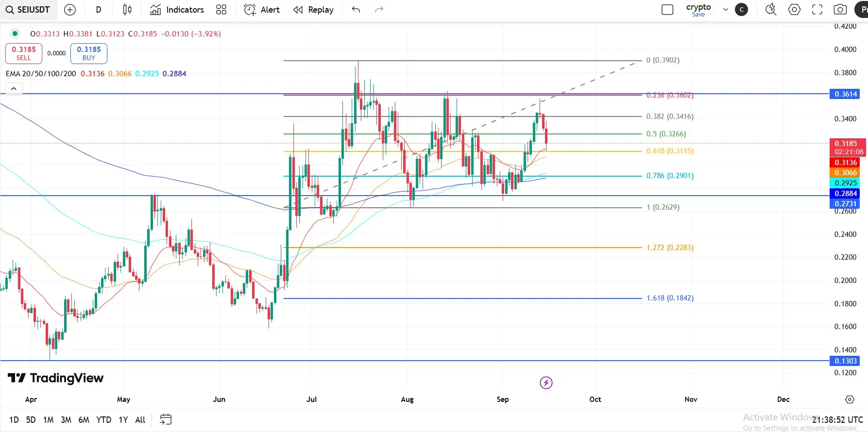Viewport: 868px width, 432px height.
Task: Select the 6M date range
Action: (x=84, y=420)
